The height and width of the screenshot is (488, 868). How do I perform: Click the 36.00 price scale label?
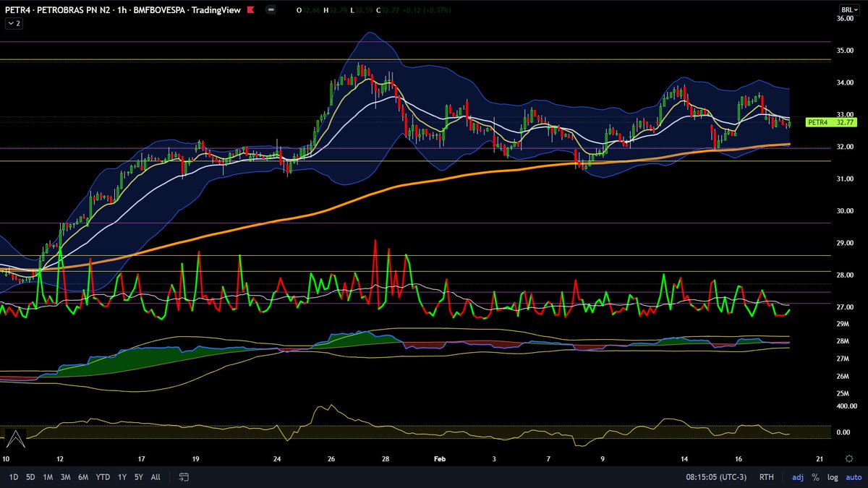click(x=845, y=19)
